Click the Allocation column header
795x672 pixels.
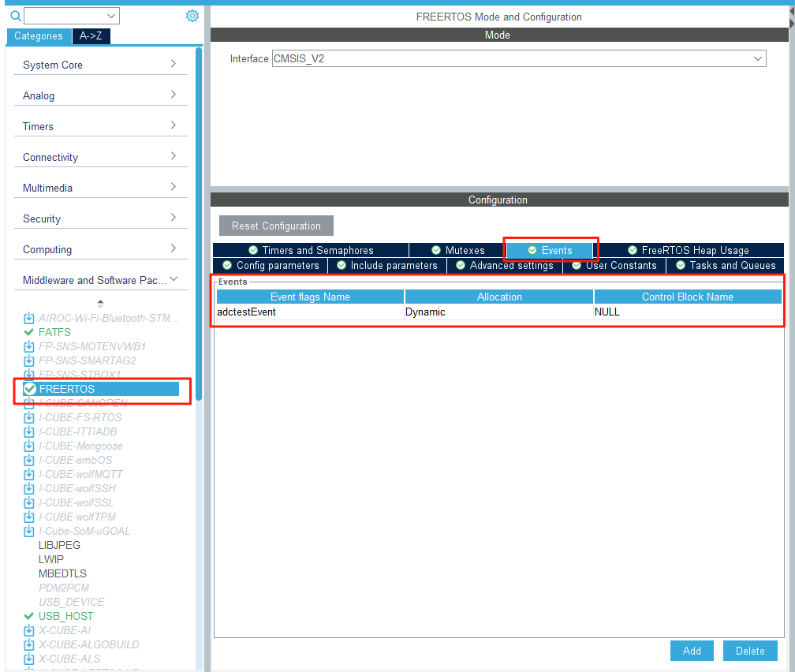pos(499,297)
